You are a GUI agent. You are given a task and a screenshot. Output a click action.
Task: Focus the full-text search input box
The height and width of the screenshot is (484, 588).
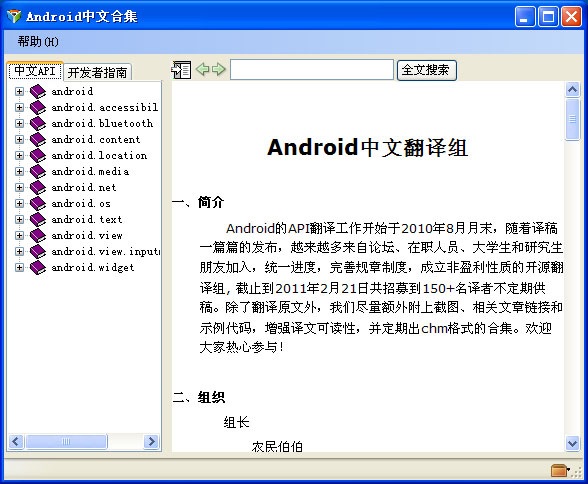[312, 70]
